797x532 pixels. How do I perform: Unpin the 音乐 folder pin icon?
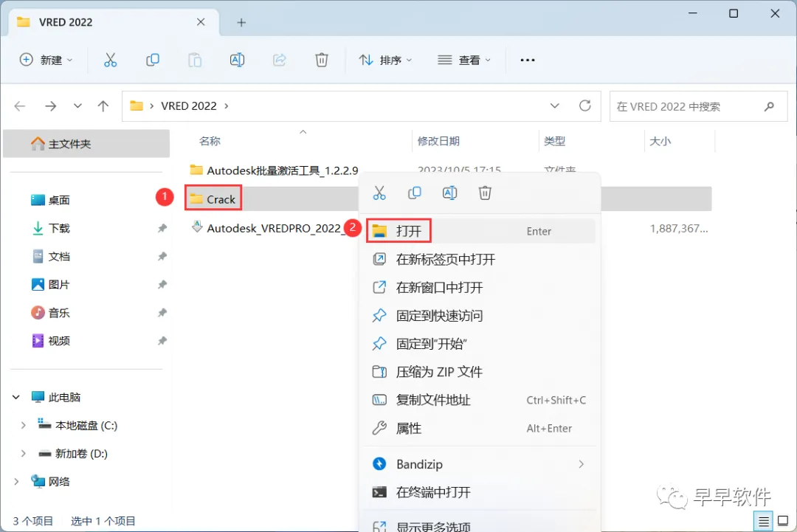point(162,313)
